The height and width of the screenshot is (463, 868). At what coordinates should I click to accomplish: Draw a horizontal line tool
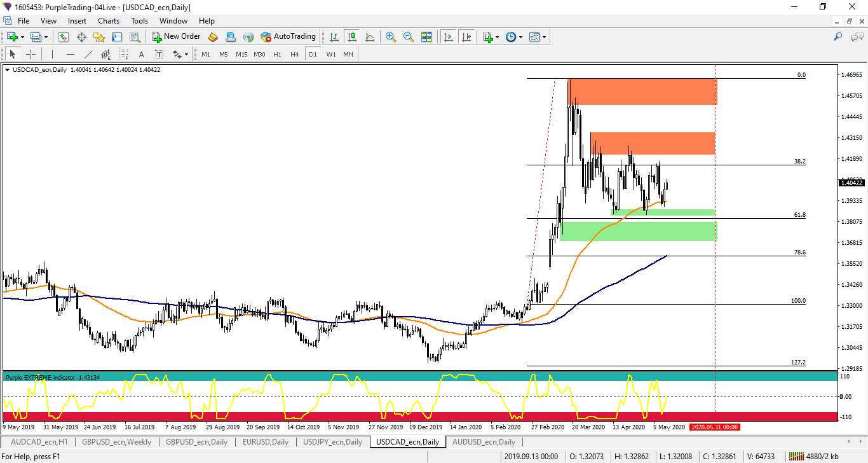(70, 54)
